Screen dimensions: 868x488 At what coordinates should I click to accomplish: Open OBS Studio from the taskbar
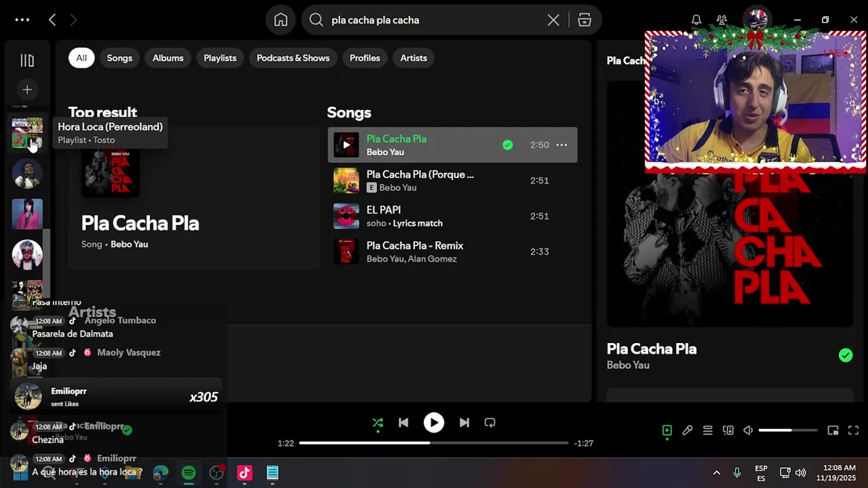[216, 473]
